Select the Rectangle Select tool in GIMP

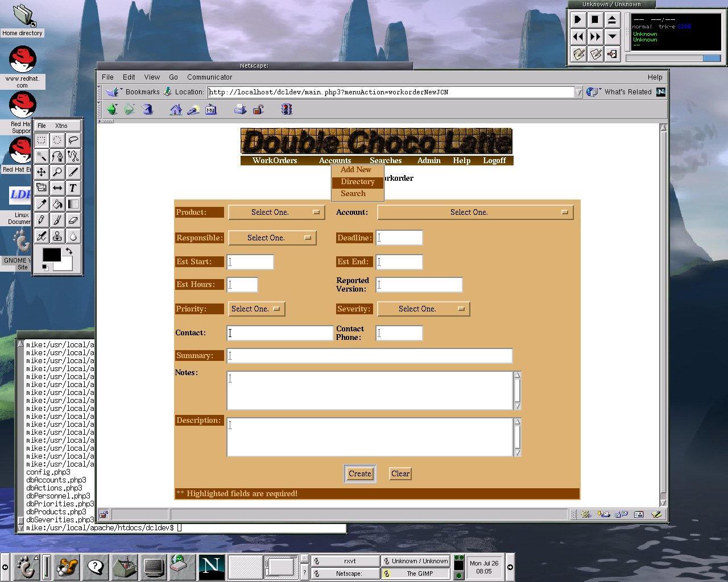point(42,140)
